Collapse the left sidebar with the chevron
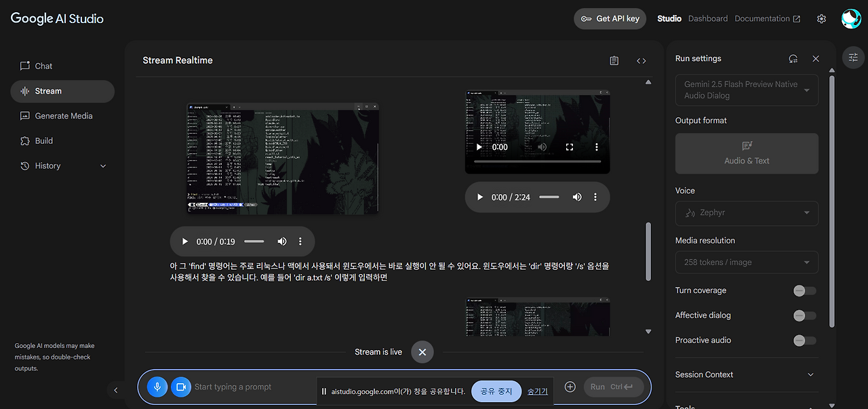This screenshot has height=409, width=868. click(x=115, y=390)
